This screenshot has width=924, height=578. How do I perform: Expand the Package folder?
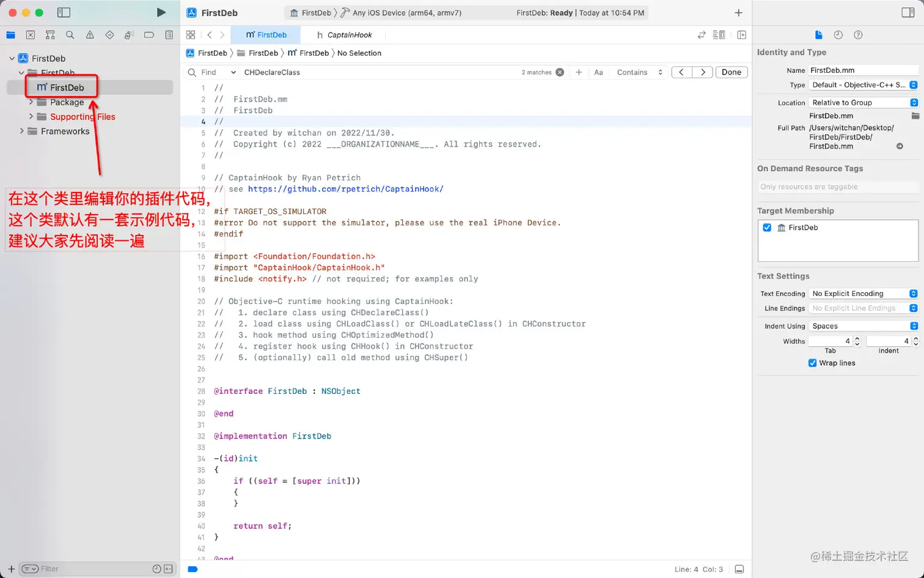pyautogui.click(x=31, y=102)
